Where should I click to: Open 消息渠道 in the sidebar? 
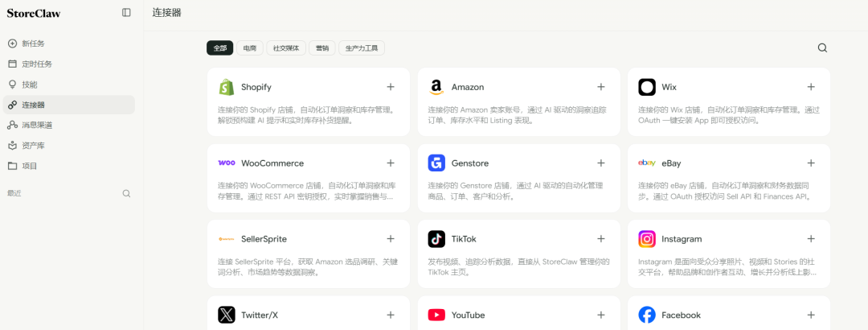(x=68, y=126)
